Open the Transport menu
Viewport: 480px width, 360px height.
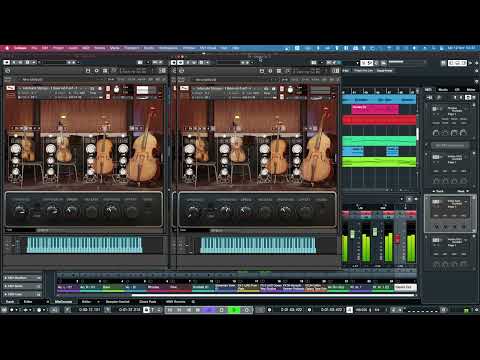click(132, 48)
